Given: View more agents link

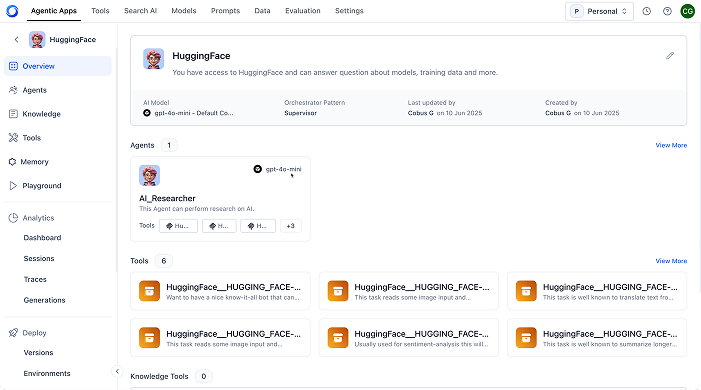Looking at the screenshot, I should tap(671, 145).
